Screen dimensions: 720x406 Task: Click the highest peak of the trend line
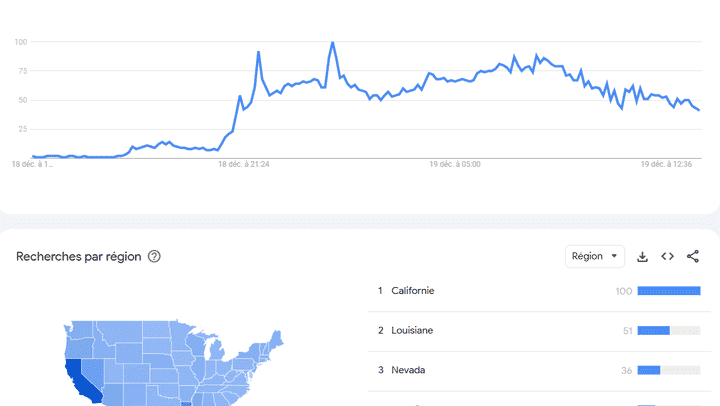332,44
